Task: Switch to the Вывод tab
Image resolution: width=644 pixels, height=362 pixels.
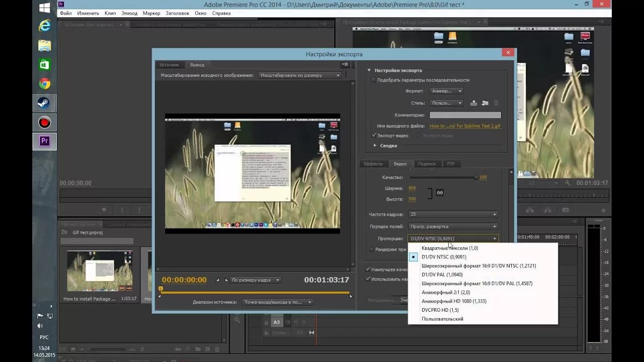Action: tap(197, 65)
